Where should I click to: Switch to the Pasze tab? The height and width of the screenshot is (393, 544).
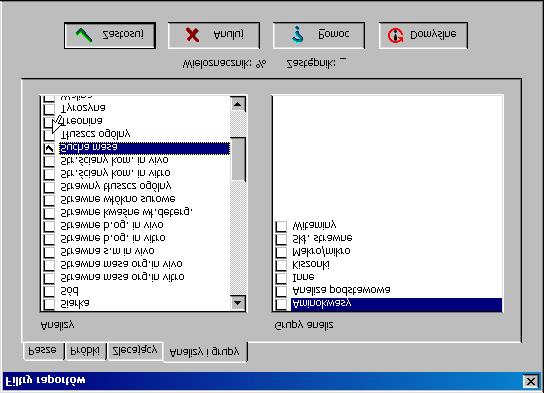tap(44, 351)
